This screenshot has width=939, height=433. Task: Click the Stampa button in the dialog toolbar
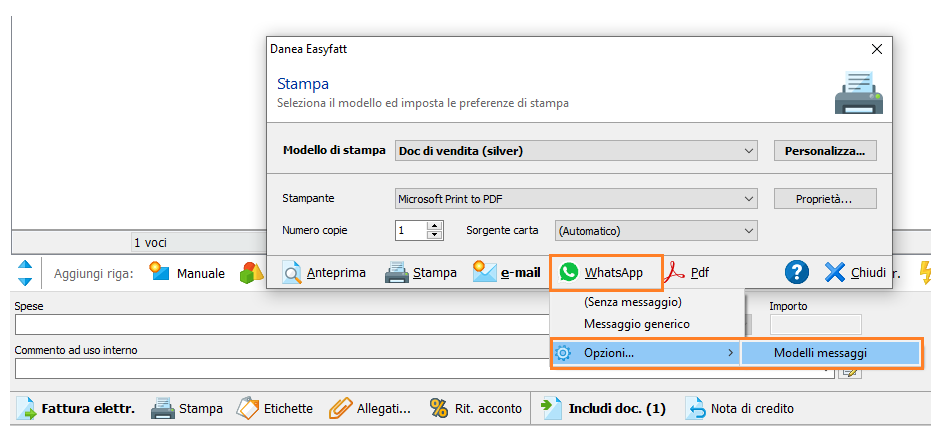[x=420, y=272]
